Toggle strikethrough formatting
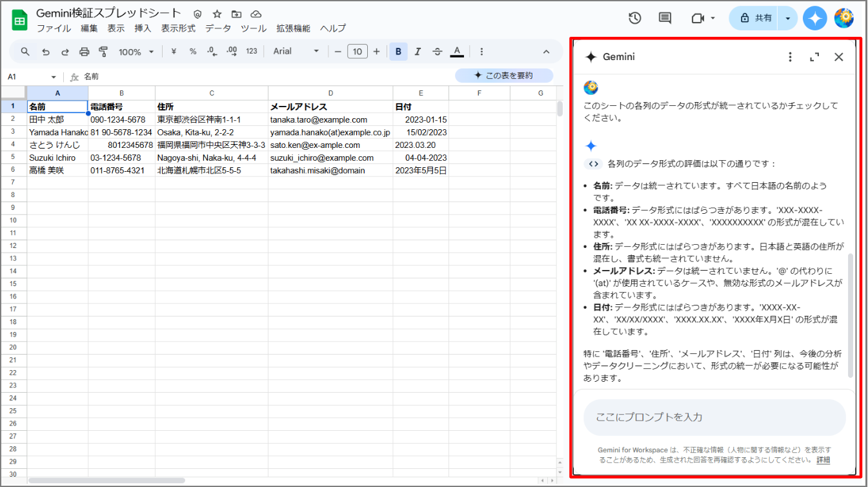Image resolution: width=868 pixels, height=487 pixels. point(437,52)
